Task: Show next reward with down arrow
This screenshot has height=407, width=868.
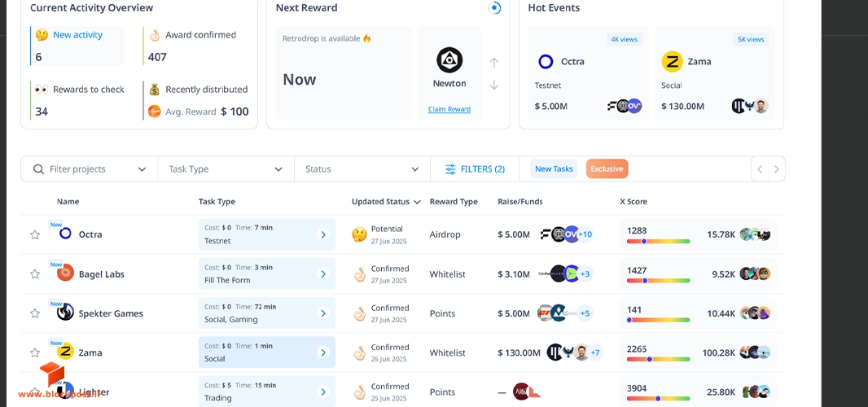Action: click(494, 85)
